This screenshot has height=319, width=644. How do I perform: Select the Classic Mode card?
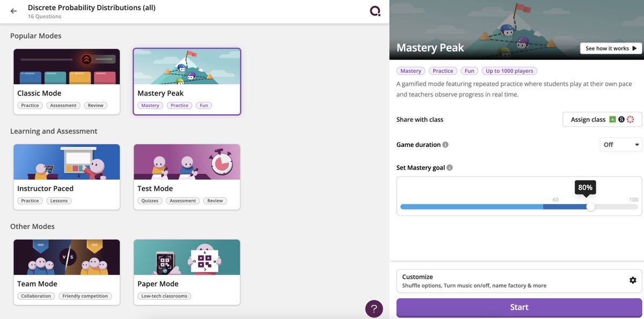(67, 81)
